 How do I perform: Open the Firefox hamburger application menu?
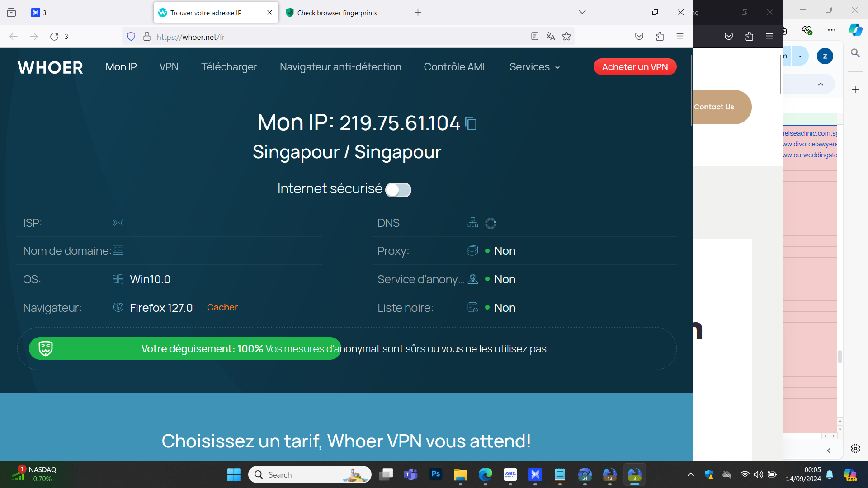(680, 36)
